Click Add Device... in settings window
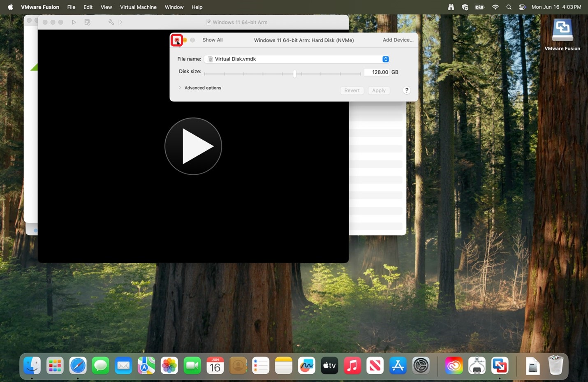Screen dimensions: 588x382 (398, 40)
